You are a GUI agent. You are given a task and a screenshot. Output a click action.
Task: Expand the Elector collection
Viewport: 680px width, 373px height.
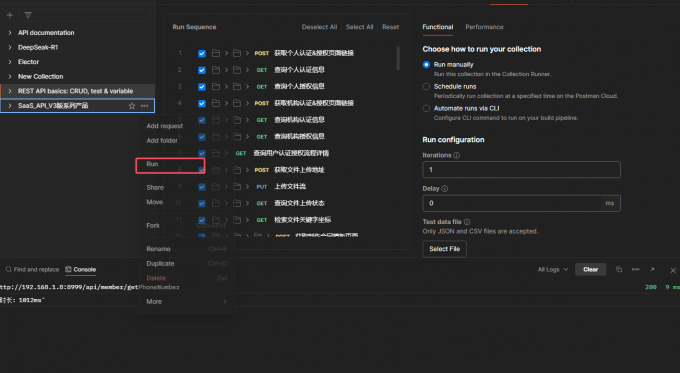pyautogui.click(x=10, y=62)
